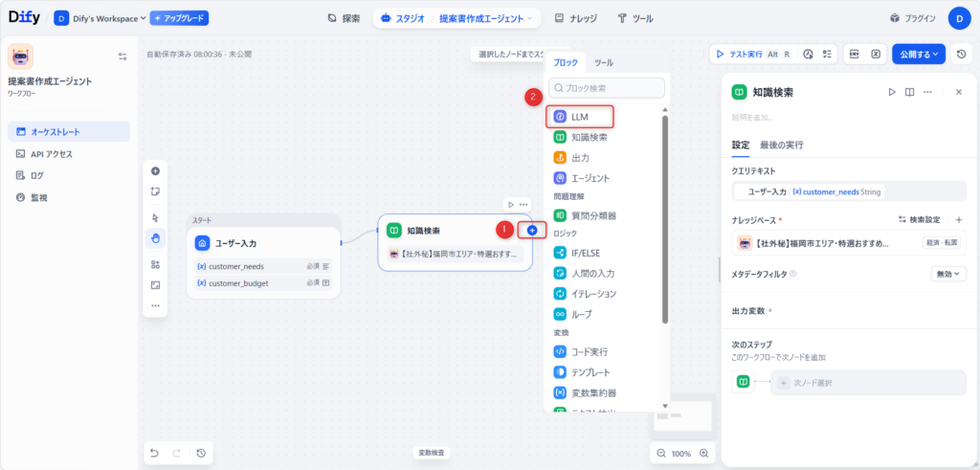
Task: Open API アクセス in sidebar
Action: click(51, 153)
